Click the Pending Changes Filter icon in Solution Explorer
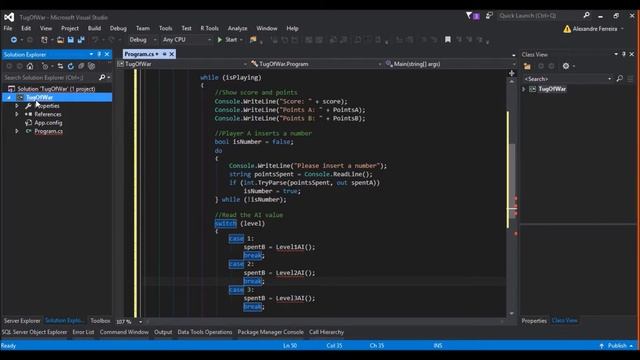The height and width of the screenshot is (360, 640). (45, 66)
